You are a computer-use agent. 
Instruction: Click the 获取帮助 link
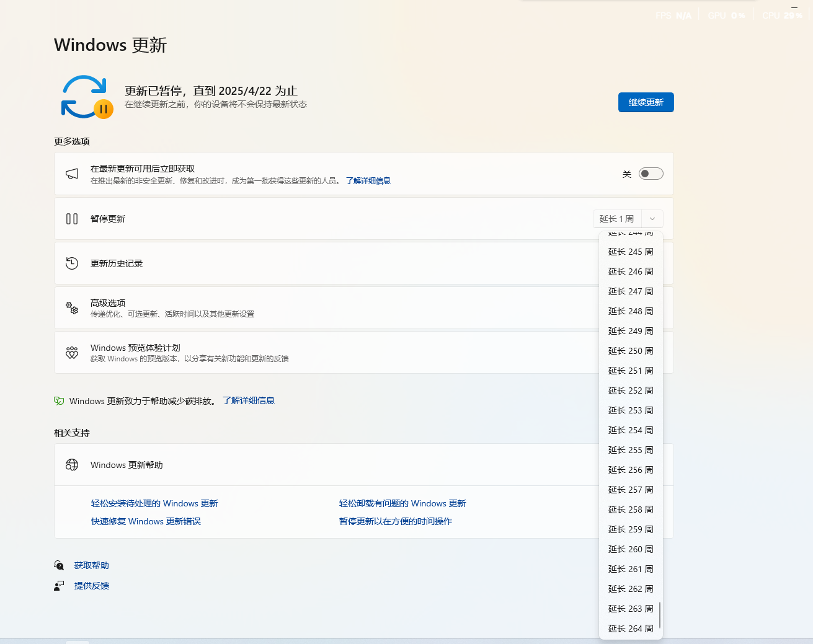[92, 565]
